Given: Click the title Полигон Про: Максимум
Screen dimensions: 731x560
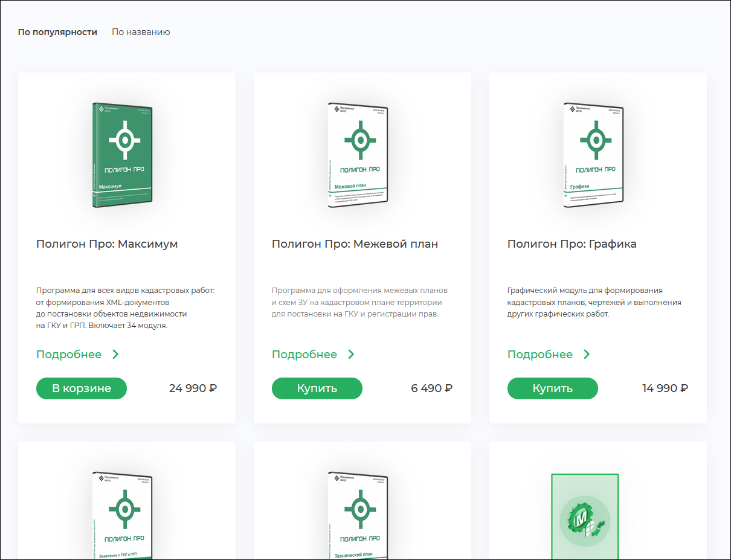Looking at the screenshot, I should (x=107, y=244).
